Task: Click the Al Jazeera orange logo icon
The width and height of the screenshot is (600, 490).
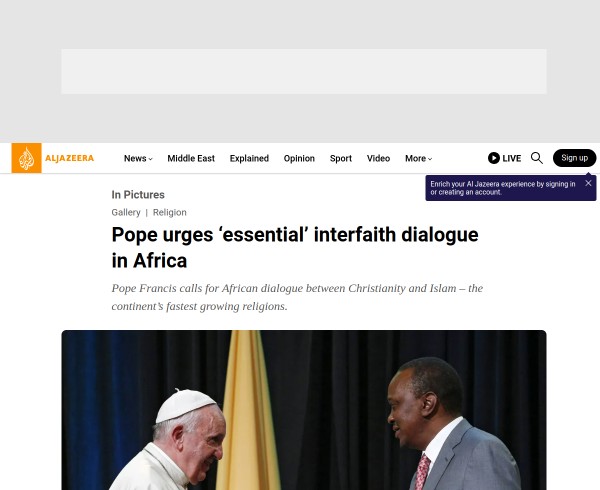Action: [26, 158]
